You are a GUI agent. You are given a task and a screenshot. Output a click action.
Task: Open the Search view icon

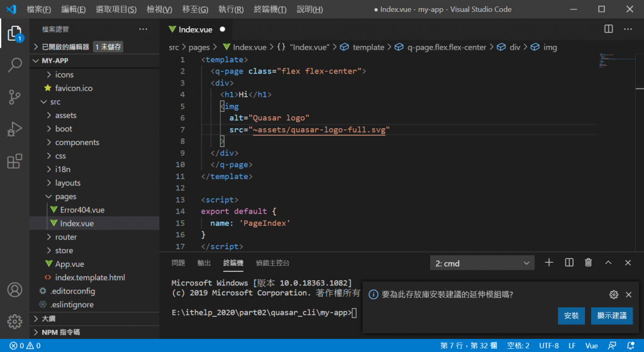click(x=15, y=65)
